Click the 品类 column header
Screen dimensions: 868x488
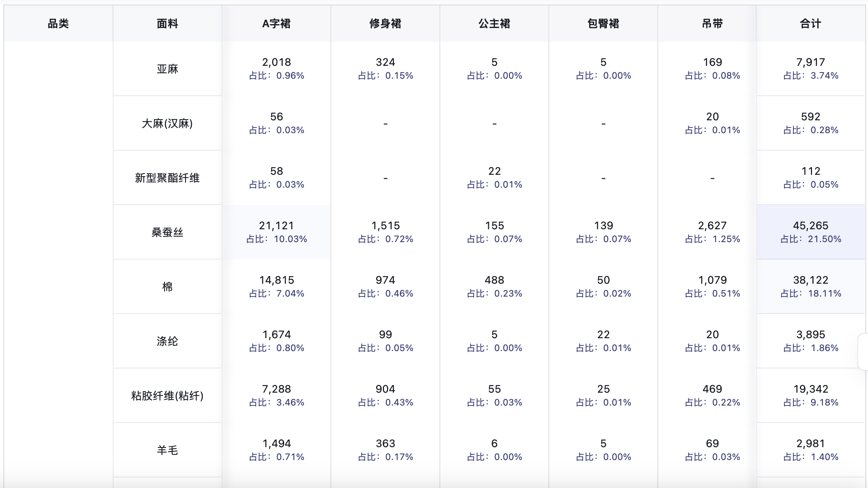[x=58, y=23]
